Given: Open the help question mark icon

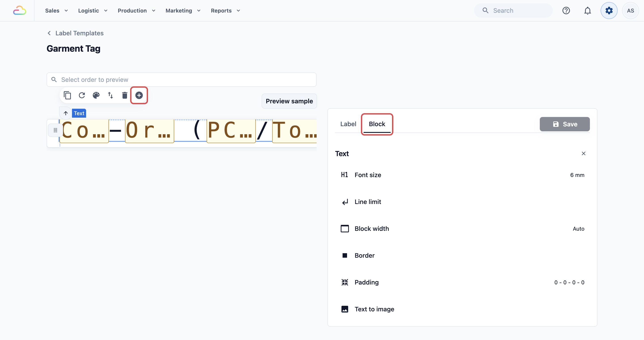Looking at the screenshot, I should pyautogui.click(x=566, y=11).
